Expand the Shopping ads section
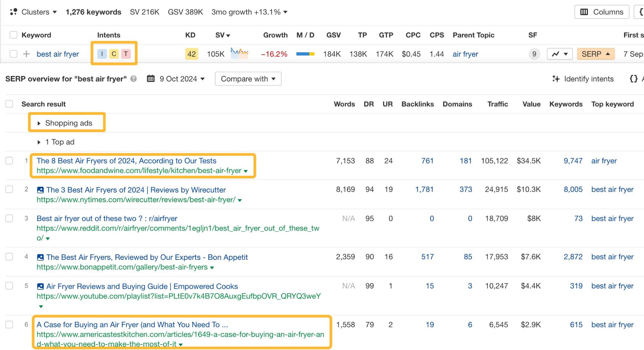This screenshot has width=644, height=350. (67, 123)
